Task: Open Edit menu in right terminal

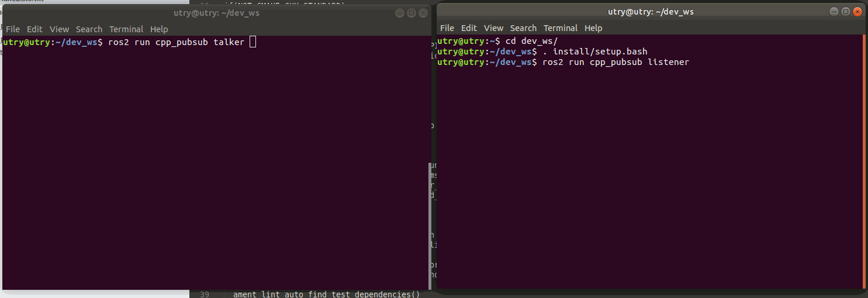Action: [469, 28]
